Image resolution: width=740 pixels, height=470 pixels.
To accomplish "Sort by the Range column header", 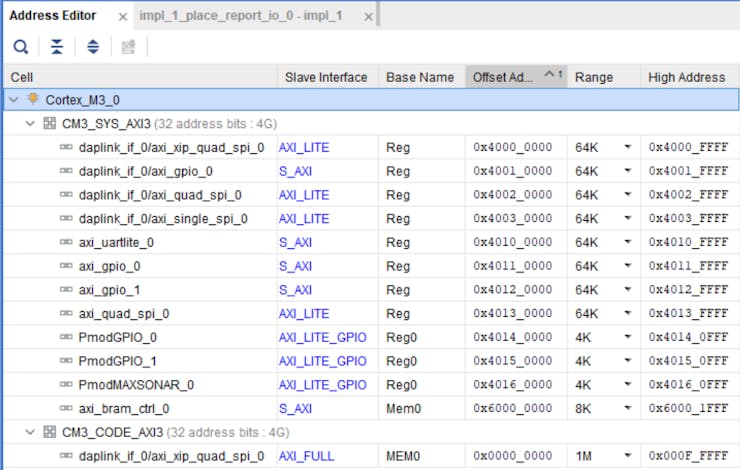I will click(604, 77).
